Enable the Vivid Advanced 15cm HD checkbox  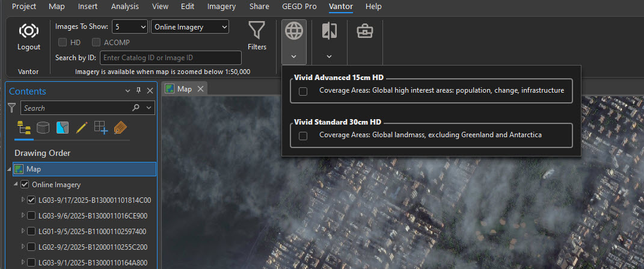[x=303, y=91]
